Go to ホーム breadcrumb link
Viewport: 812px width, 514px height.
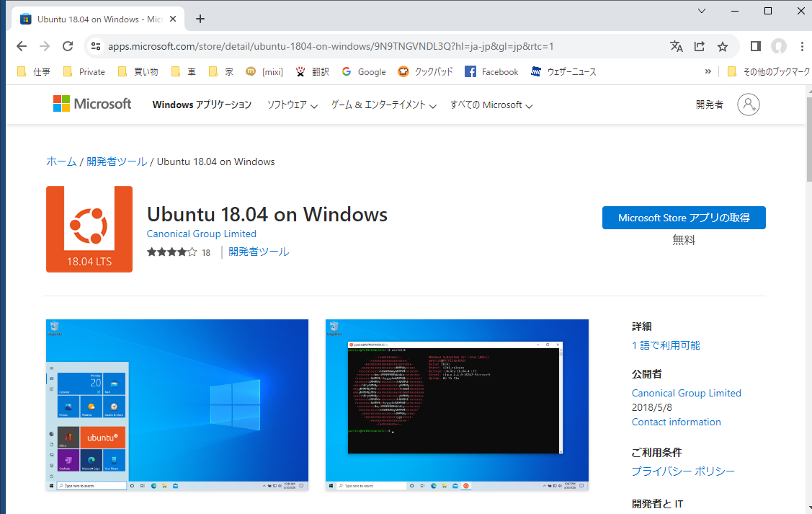coord(61,161)
